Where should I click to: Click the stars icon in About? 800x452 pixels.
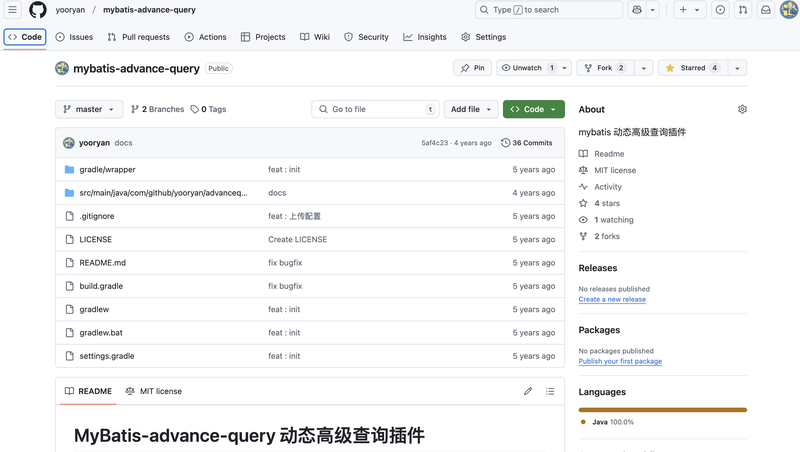583,203
